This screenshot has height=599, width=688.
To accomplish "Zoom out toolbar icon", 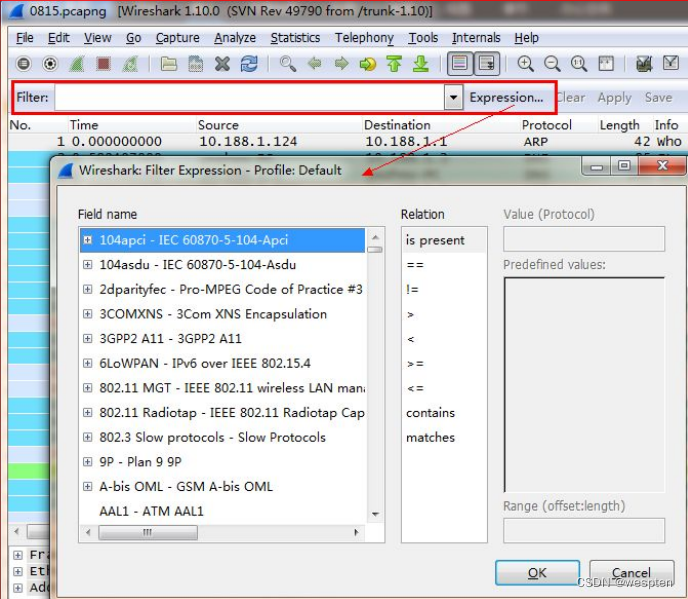I will [x=552, y=64].
